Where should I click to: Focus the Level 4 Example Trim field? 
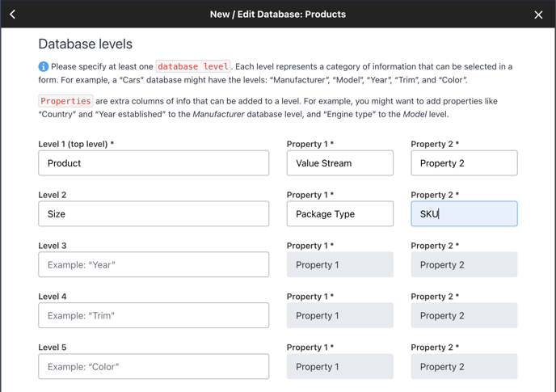point(154,315)
